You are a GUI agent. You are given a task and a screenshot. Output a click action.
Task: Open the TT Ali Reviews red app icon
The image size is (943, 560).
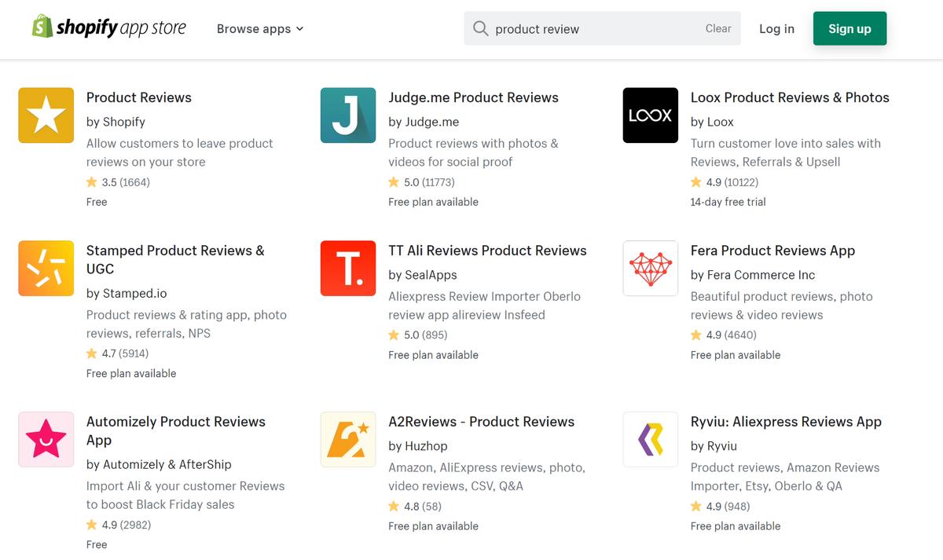[x=347, y=268]
